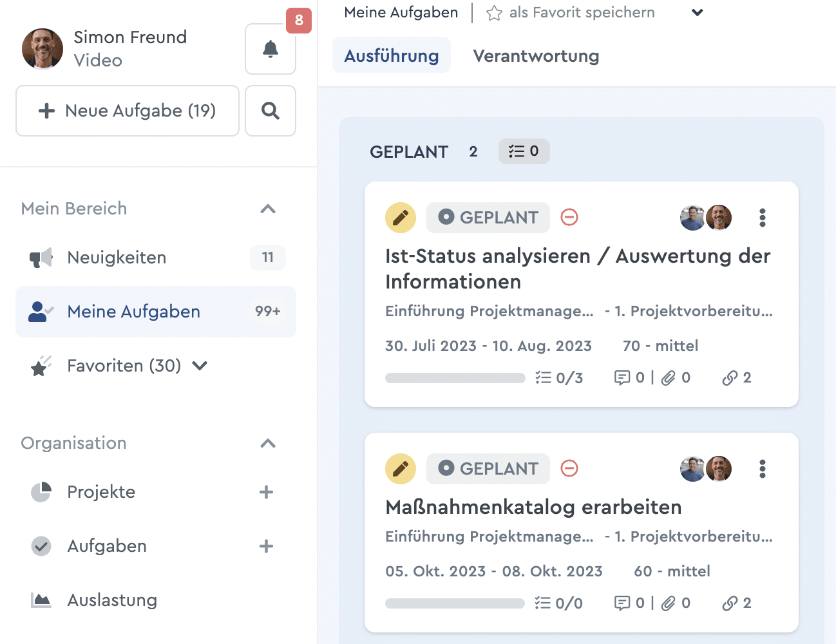Open the dropdown arrow beside favorite
Viewport: 836px width, 644px height.
tap(697, 13)
